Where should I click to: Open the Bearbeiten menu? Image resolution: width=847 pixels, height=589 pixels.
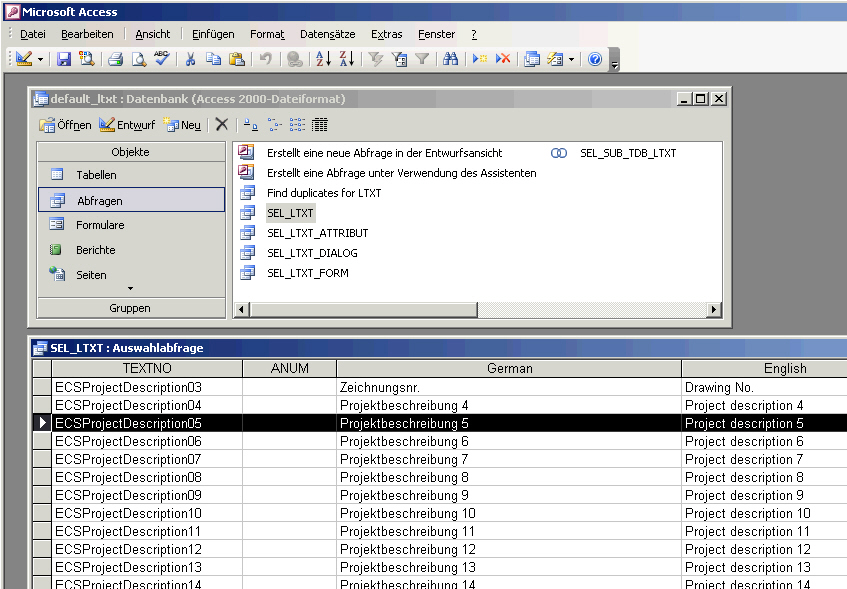[x=88, y=34]
